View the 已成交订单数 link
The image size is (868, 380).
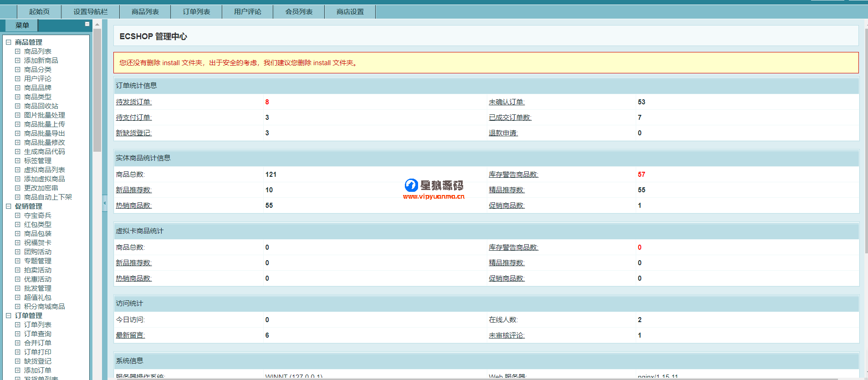coord(510,118)
